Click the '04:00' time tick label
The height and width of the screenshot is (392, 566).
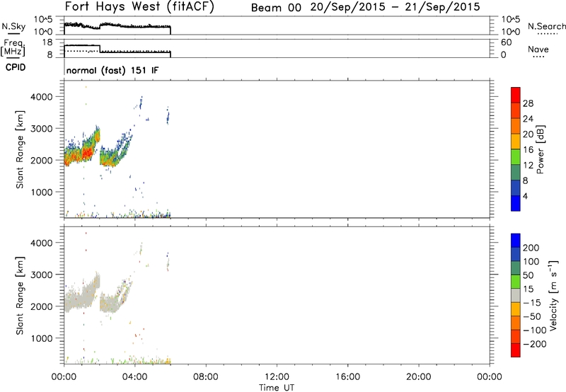(x=135, y=377)
